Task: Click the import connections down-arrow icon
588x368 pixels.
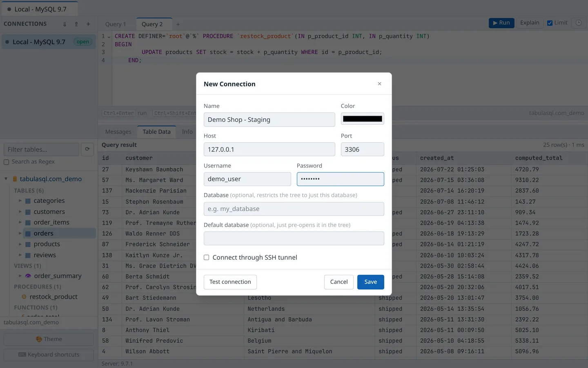Action: pyautogui.click(x=65, y=24)
